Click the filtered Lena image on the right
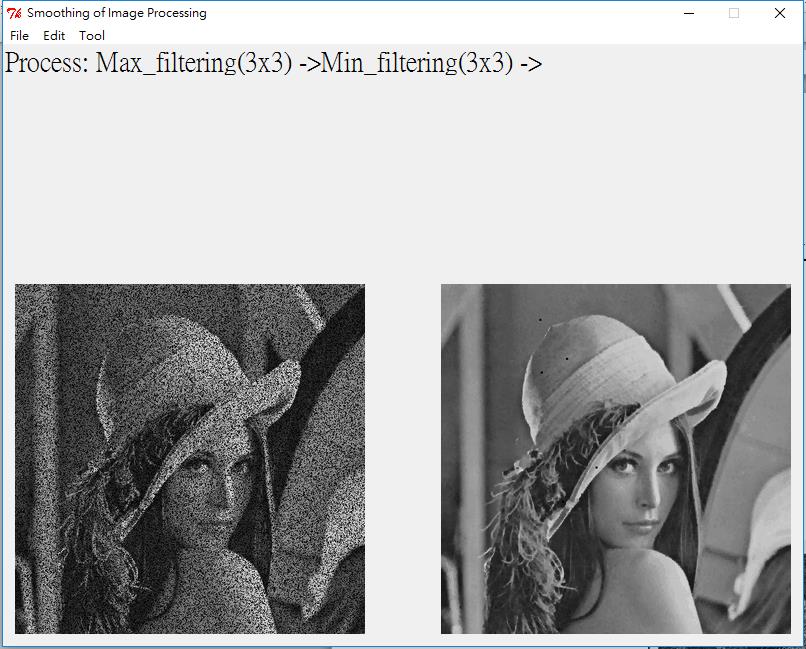Screen dimensions: 806x649 (x=616, y=459)
